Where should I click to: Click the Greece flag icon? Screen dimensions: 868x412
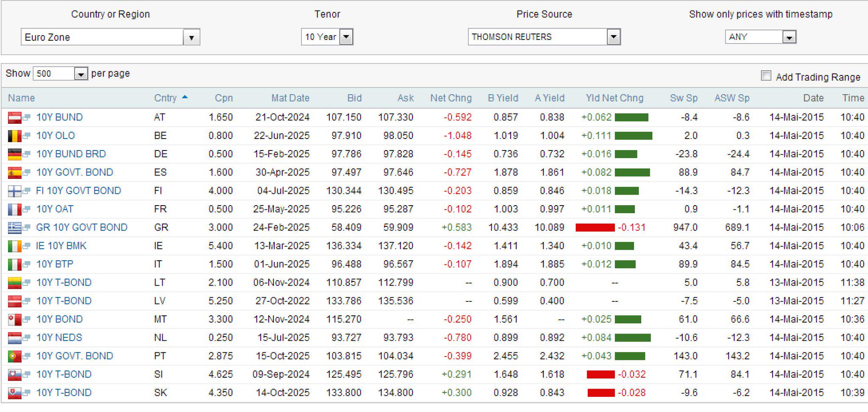[14, 228]
